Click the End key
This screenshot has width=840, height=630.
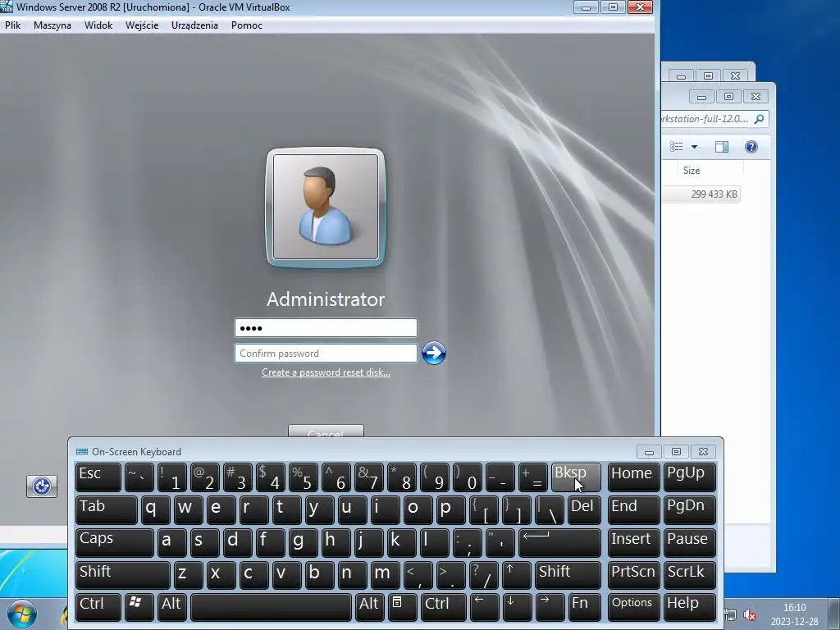pyautogui.click(x=634, y=510)
